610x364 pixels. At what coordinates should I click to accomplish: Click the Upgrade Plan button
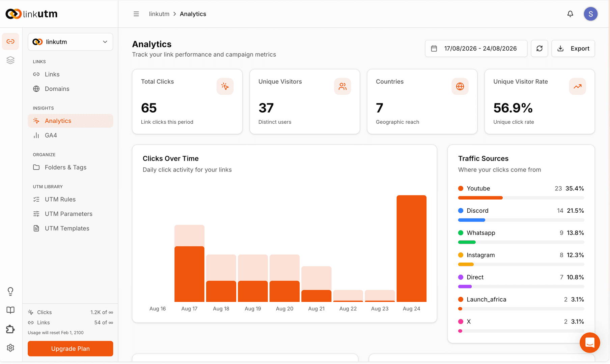(71, 348)
